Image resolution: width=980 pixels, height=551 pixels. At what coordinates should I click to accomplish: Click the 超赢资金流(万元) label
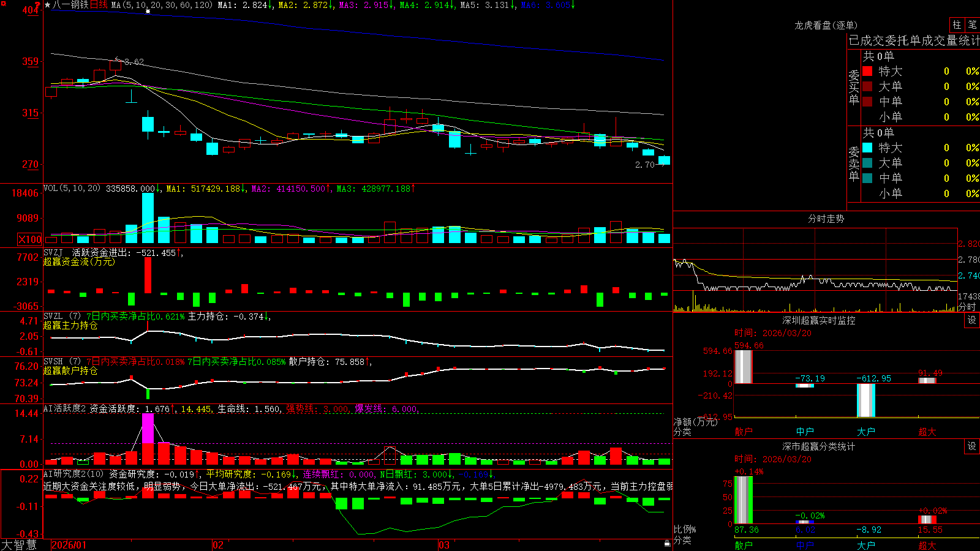point(79,261)
